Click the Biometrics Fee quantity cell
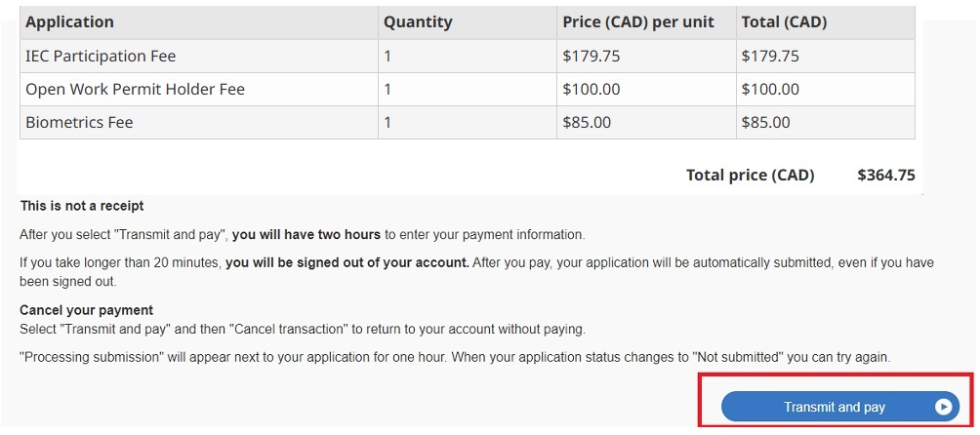 (x=467, y=122)
